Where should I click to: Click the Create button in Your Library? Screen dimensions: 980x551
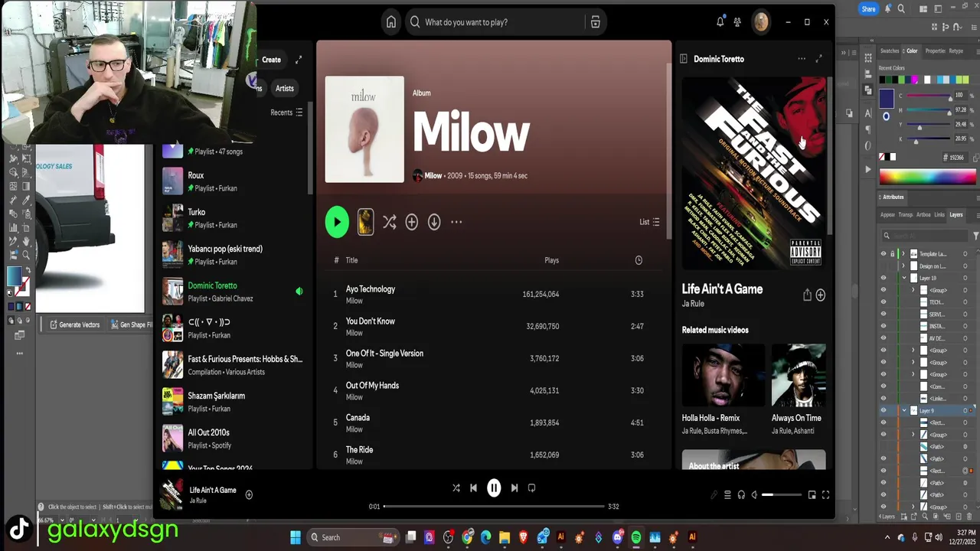point(271,60)
